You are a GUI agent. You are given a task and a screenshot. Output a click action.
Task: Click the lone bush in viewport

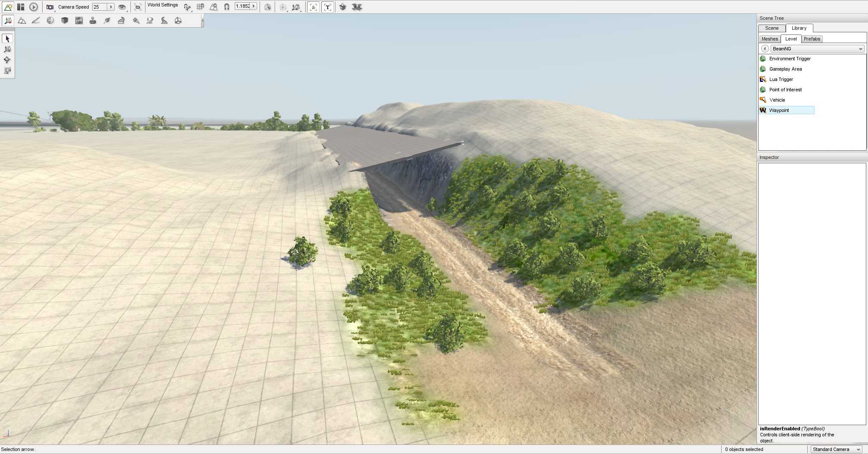[x=302, y=252]
